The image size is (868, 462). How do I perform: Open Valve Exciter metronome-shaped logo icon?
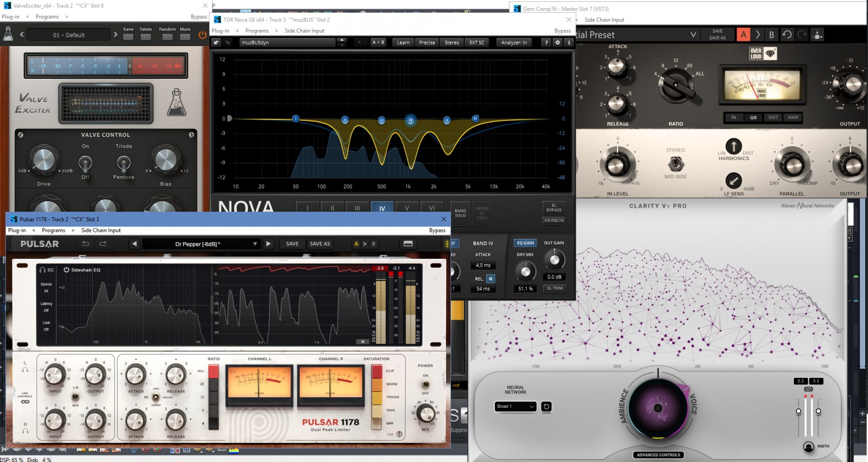click(x=8, y=34)
